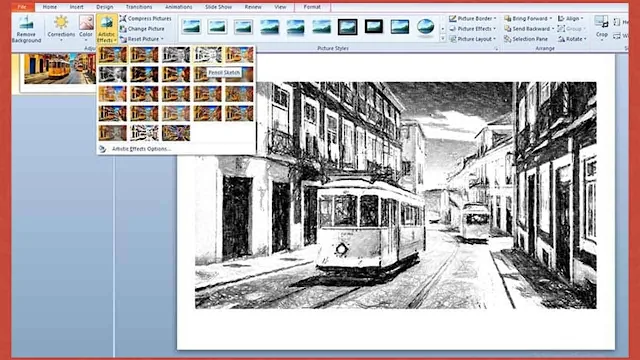Apply the Watercolor Sponge artistic effect
Screen dimensions: 640x360
click(144, 94)
